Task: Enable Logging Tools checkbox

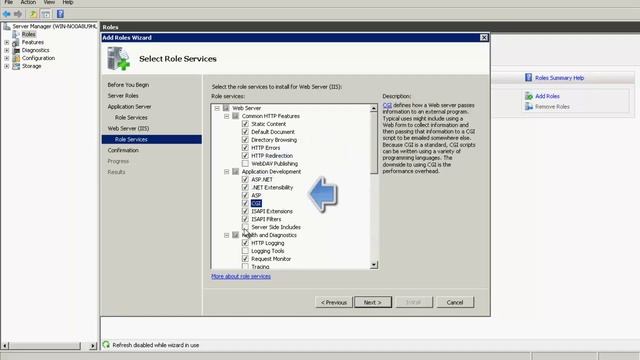Action: coord(245,251)
